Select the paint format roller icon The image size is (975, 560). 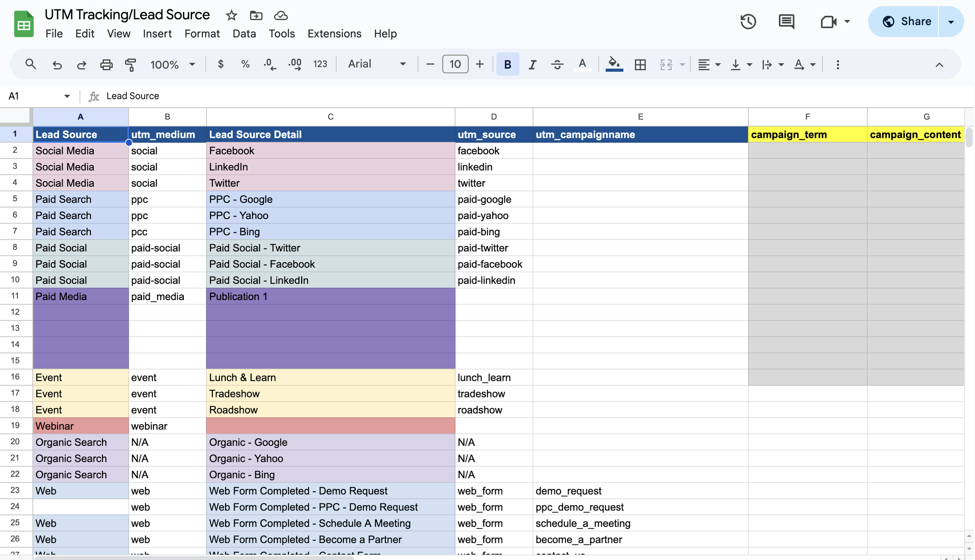tap(130, 64)
